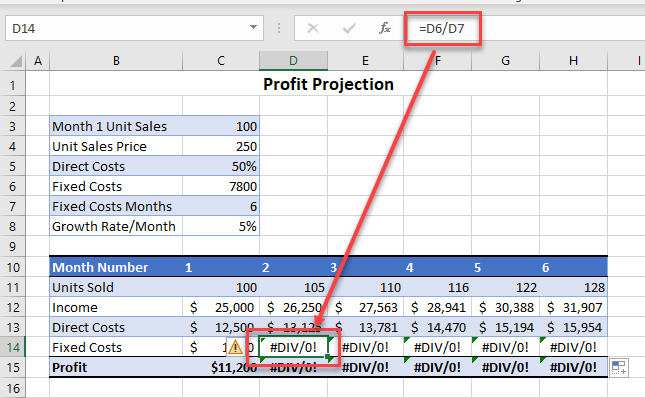Viewport: 645px width, 398px height.
Task: Select the Month Number 5 cell
Action: tap(506, 268)
